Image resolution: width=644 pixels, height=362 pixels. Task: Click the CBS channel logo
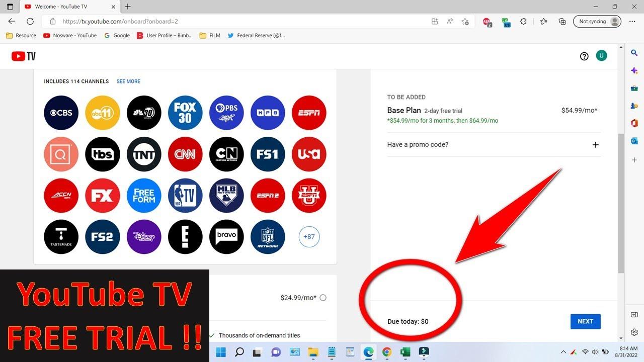click(61, 113)
